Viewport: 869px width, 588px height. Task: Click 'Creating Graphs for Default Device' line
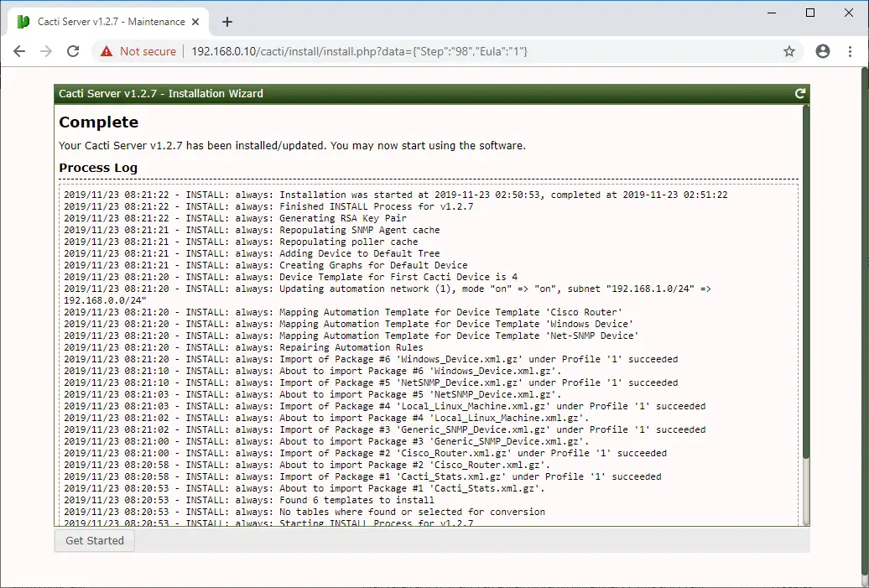[x=265, y=265]
